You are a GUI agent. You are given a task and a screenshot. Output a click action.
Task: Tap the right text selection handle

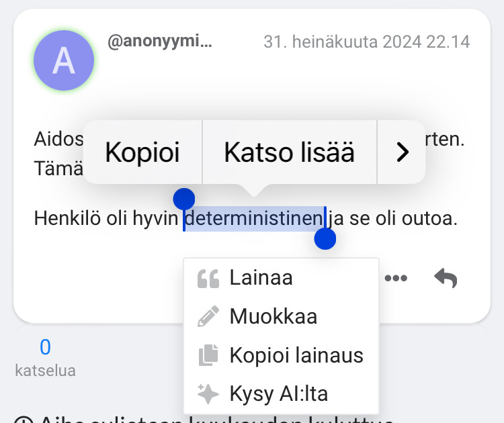click(x=325, y=238)
